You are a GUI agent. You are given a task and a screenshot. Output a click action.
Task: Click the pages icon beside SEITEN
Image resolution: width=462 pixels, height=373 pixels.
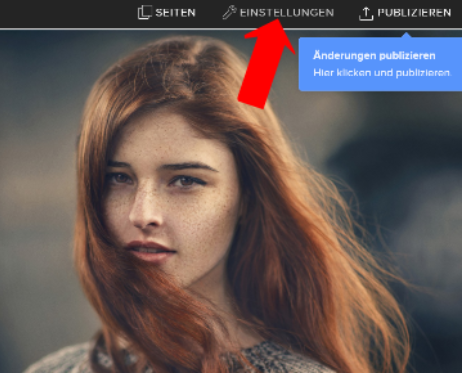[145, 12]
